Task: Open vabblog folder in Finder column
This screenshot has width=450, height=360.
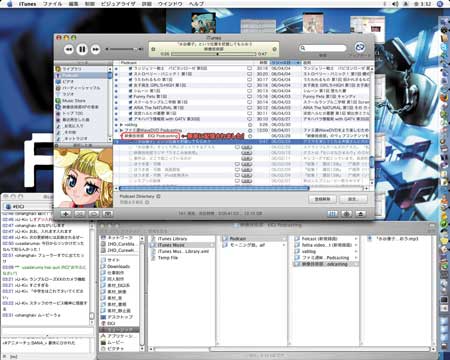Action: tap(308, 251)
